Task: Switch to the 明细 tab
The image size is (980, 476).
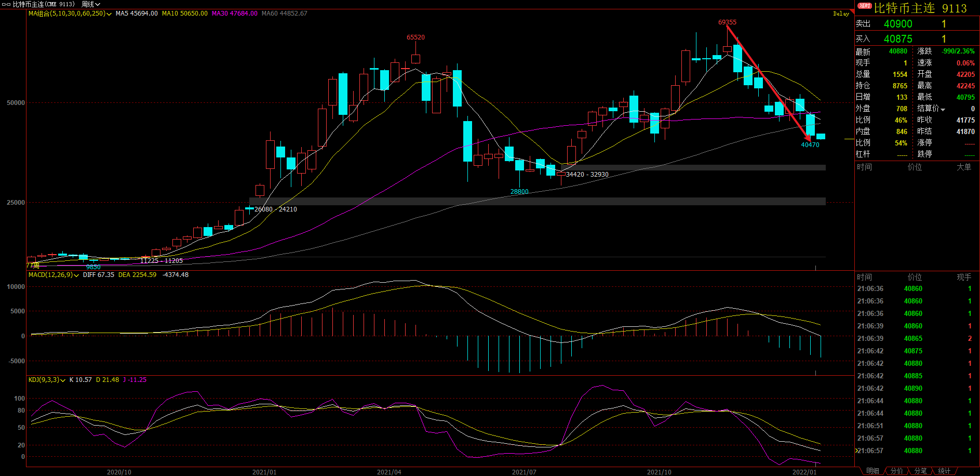Action: [872, 471]
